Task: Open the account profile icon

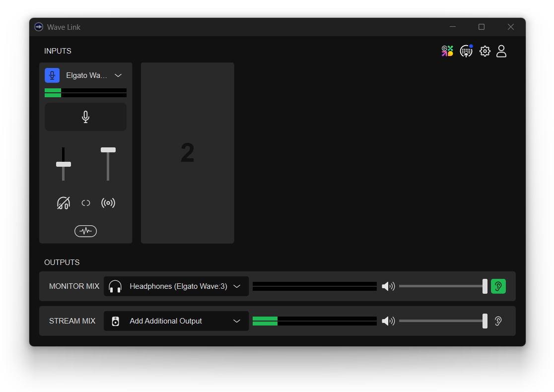Action: coord(501,51)
